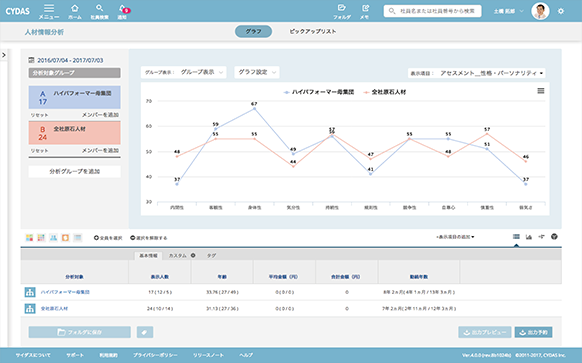
Task: Click メンバーを追加 under group B
Action: pos(100,150)
